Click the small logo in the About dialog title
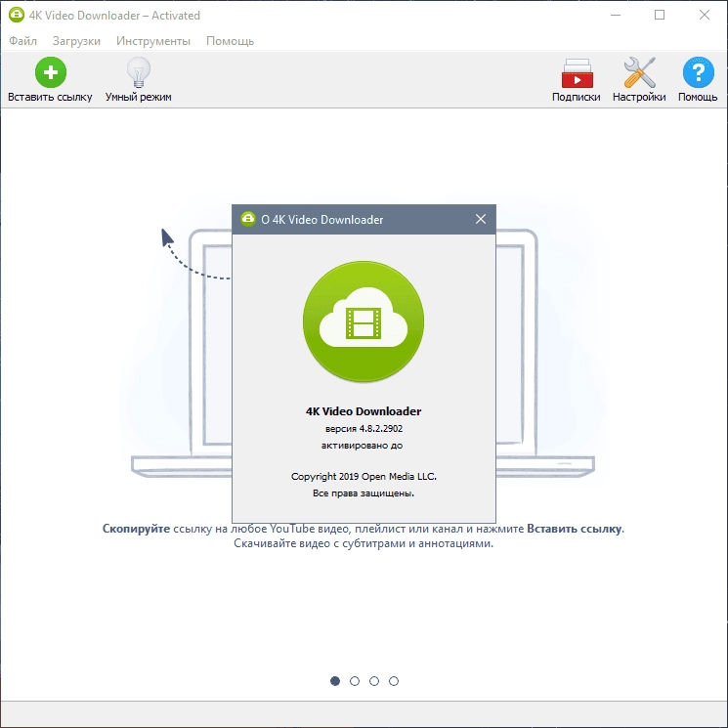Viewport: 728px width, 728px height. [248, 219]
